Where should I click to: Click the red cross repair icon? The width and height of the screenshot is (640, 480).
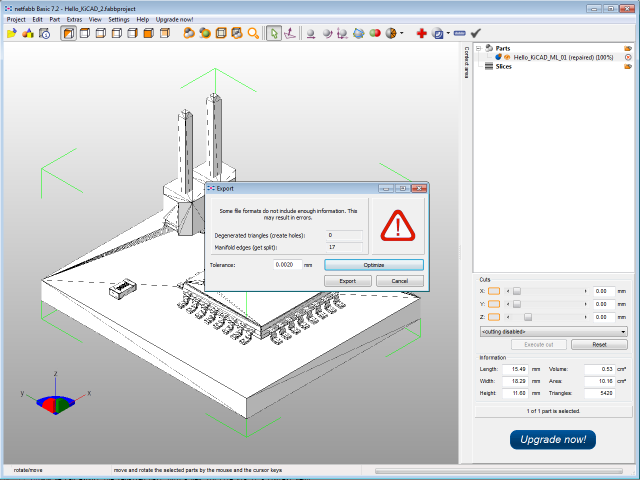pyautogui.click(x=422, y=33)
